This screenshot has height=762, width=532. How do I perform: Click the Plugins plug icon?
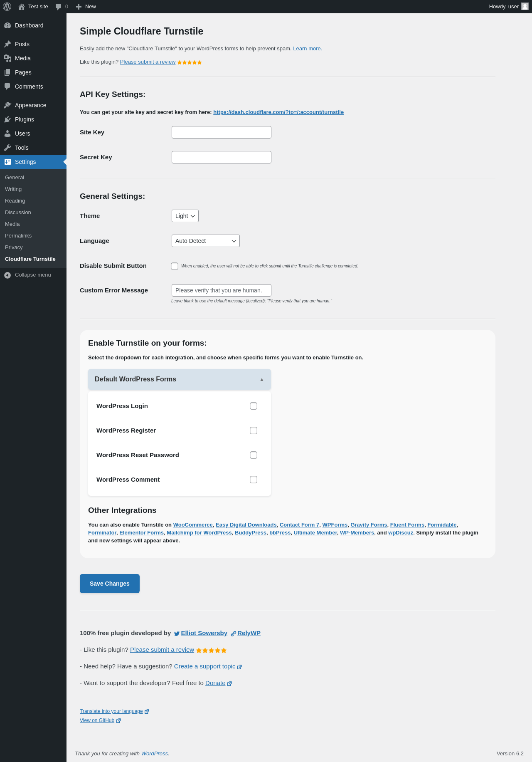pos(7,119)
